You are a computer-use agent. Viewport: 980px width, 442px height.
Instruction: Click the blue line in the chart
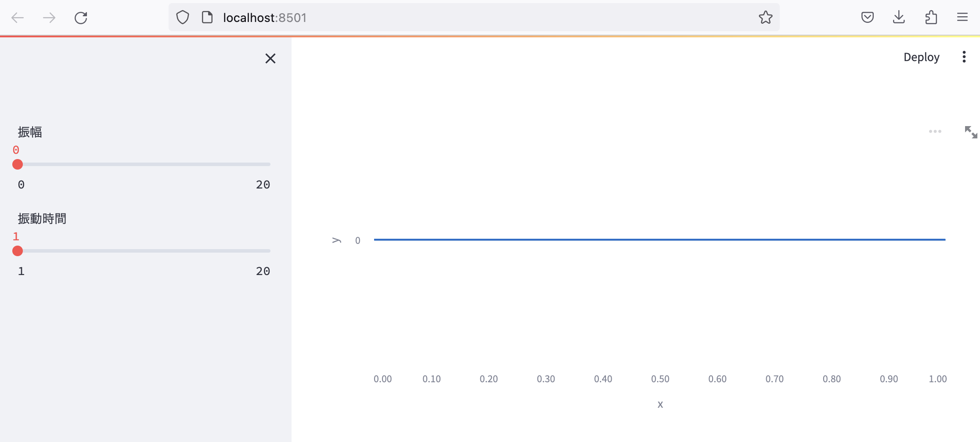(x=659, y=239)
